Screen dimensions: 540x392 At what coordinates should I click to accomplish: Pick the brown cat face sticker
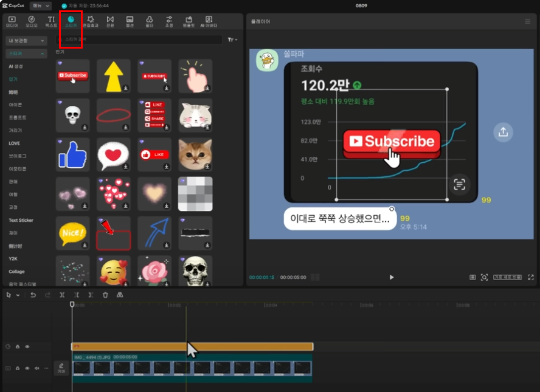point(195,154)
